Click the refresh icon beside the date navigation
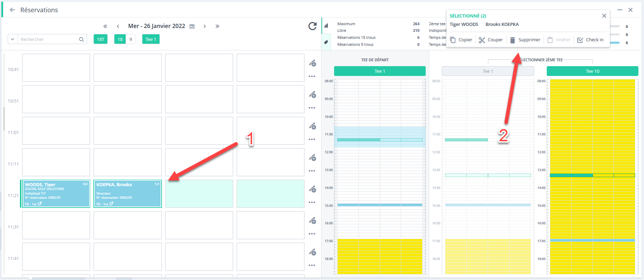 [x=312, y=26]
